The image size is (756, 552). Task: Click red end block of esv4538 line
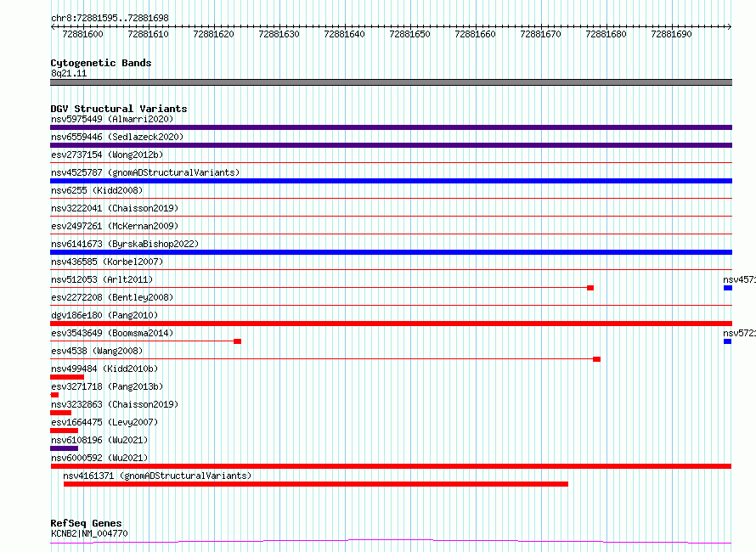(596, 359)
